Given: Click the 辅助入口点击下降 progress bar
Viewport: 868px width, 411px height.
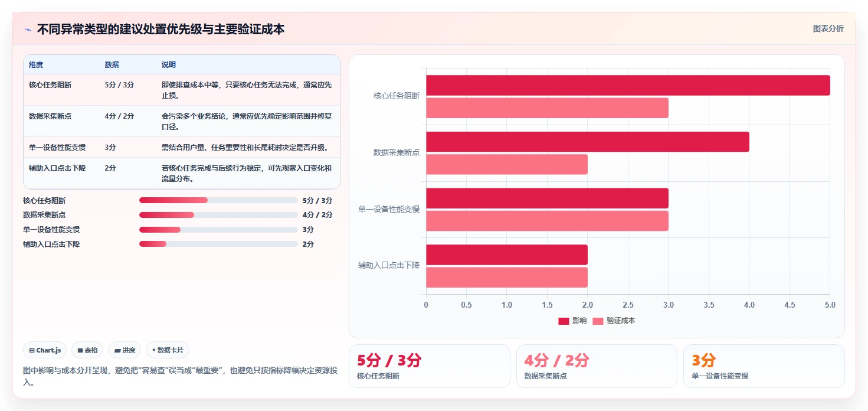Looking at the screenshot, I should (218, 244).
